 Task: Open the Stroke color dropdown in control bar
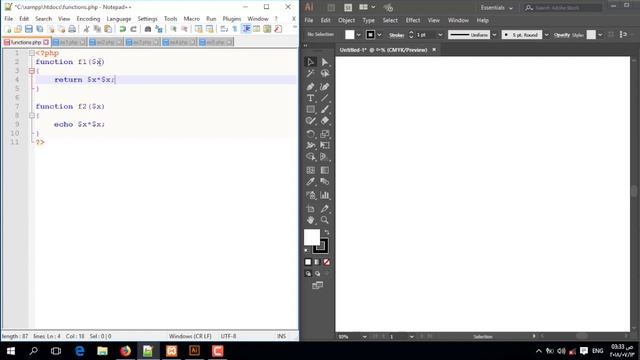point(379,35)
